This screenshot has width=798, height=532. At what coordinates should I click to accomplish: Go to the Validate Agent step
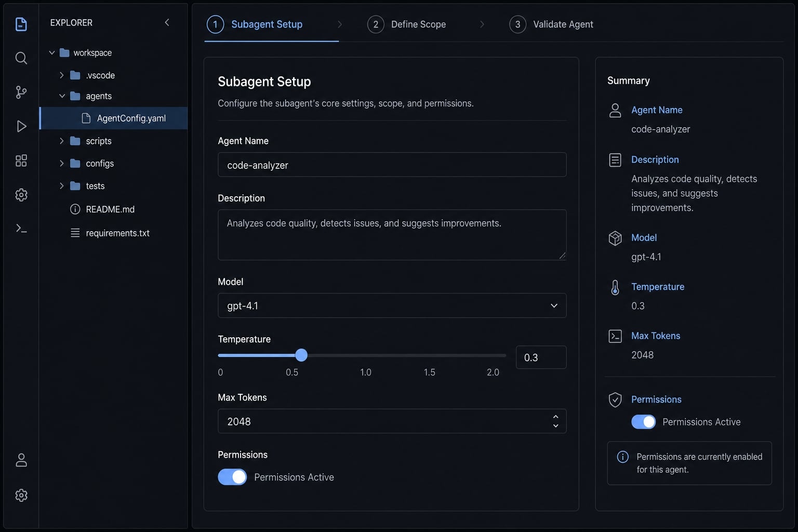551,24
